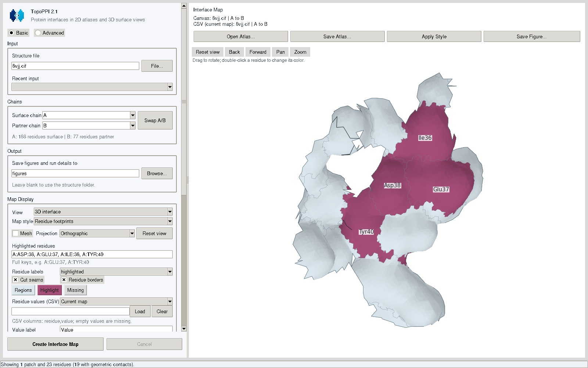Click Create Interface Map
The image size is (588, 368).
tap(55, 344)
